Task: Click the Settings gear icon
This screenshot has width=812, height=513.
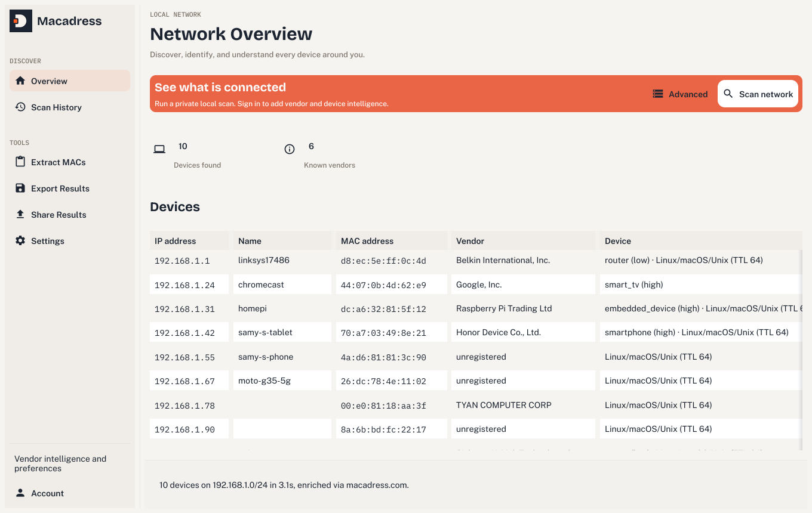Action: 20,241
